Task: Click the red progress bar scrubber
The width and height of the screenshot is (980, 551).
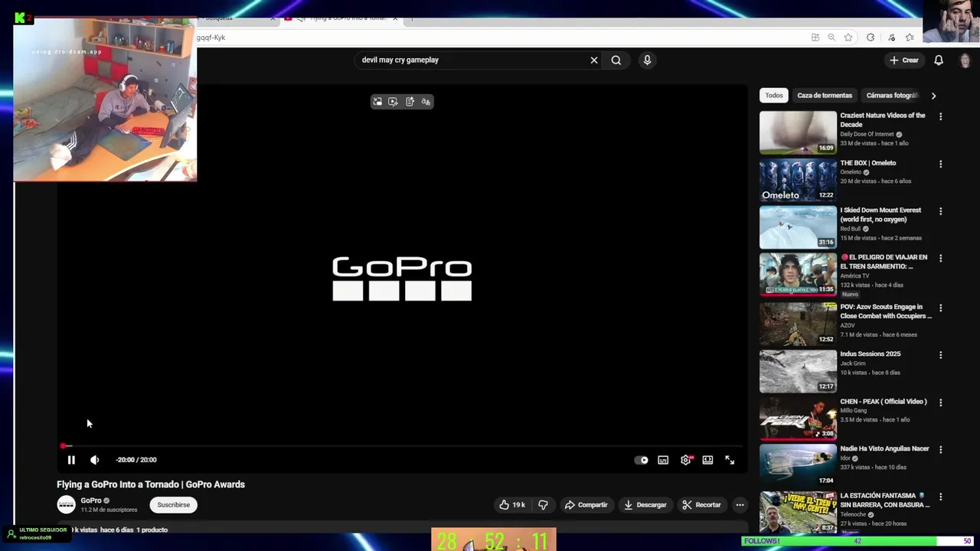Action: tap(63, 445)
